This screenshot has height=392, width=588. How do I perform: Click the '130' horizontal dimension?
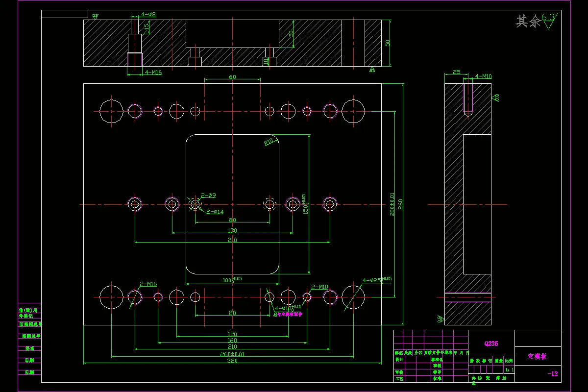coord(232,230)
